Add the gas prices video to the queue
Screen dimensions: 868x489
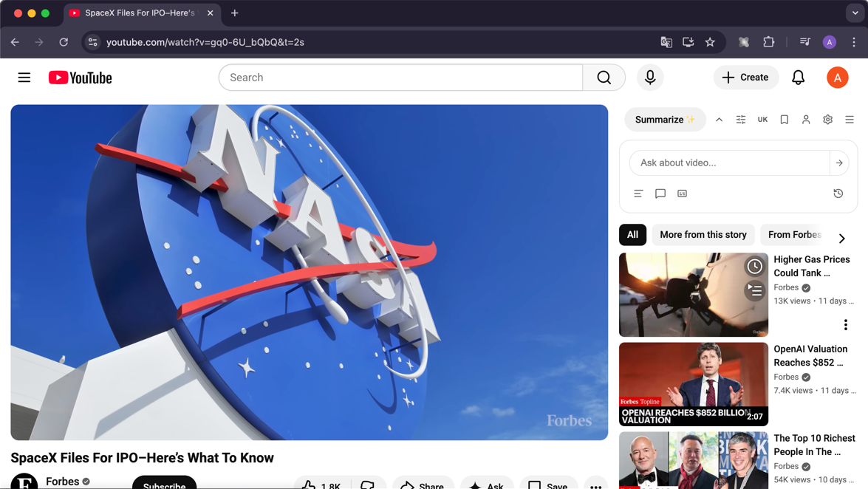point(754,290)
